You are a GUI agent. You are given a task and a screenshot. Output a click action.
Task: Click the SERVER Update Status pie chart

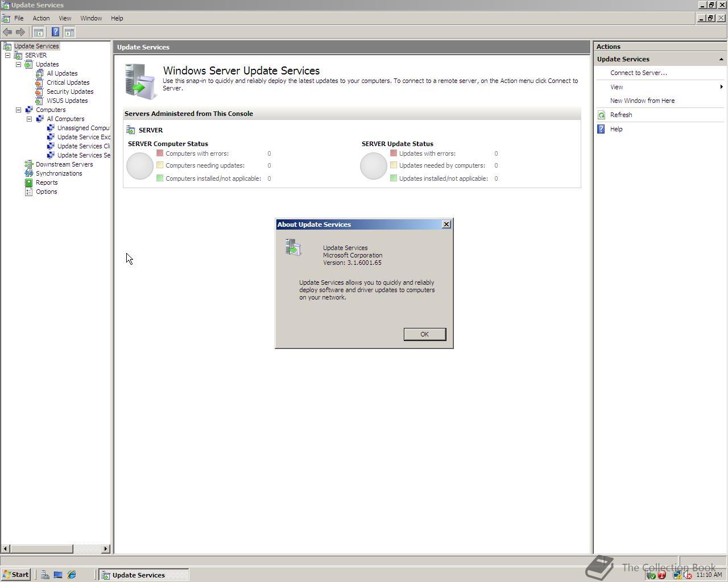[x=374, y=166]
